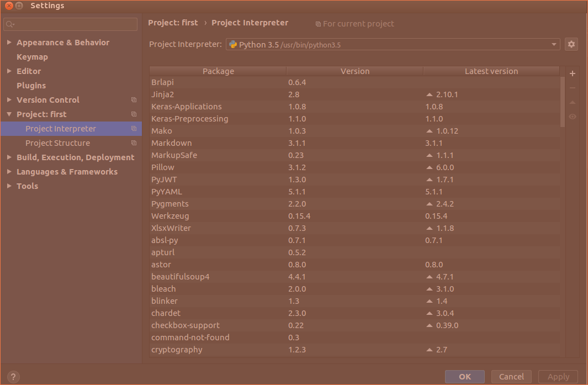Click upgrade arrow next to Pillow 6.0.0
This screenshot has width=588, height=385.
pos(430,167)
